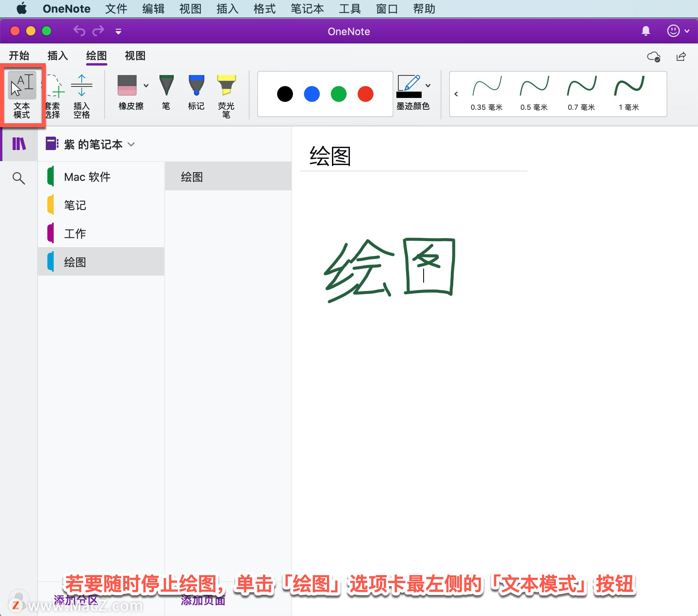The height and width of the screenshot is (616, 698).
Task: Pick the green ink color swatch
Action: point(339,94)
